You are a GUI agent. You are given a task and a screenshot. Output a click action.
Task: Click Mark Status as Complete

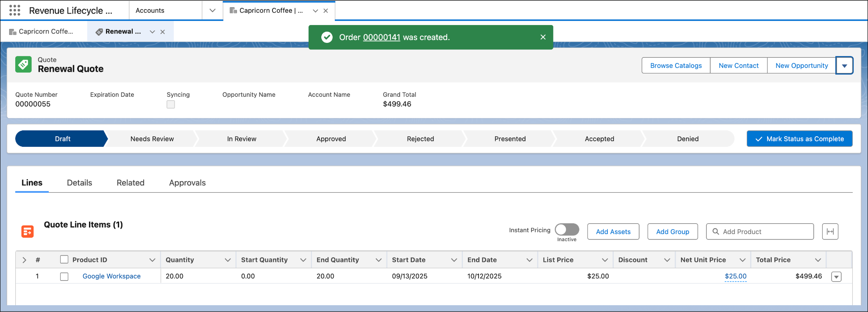[x=799, y=139]
